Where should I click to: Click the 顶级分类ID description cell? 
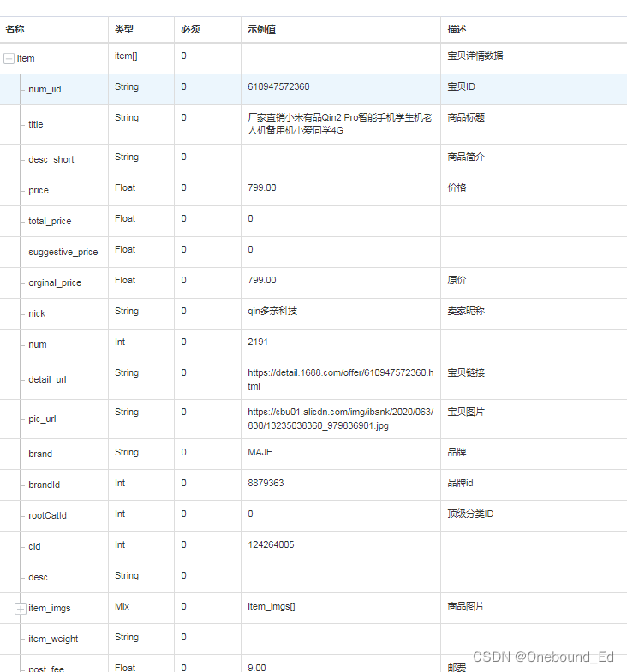[470, 514]
